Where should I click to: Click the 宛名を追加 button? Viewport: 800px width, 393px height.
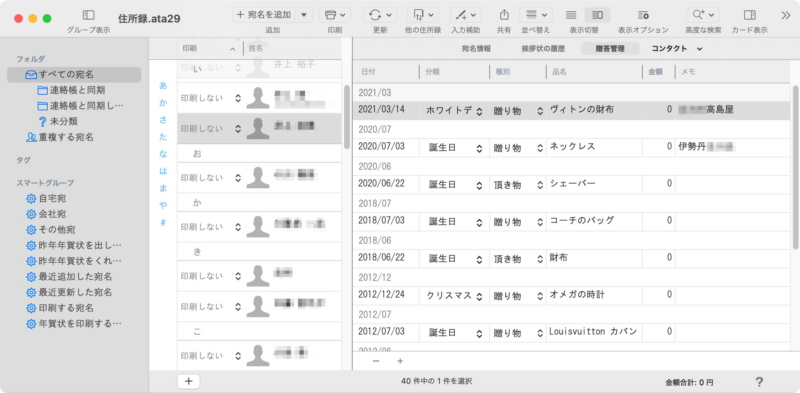pyautogui.click(x=263, y=15)
